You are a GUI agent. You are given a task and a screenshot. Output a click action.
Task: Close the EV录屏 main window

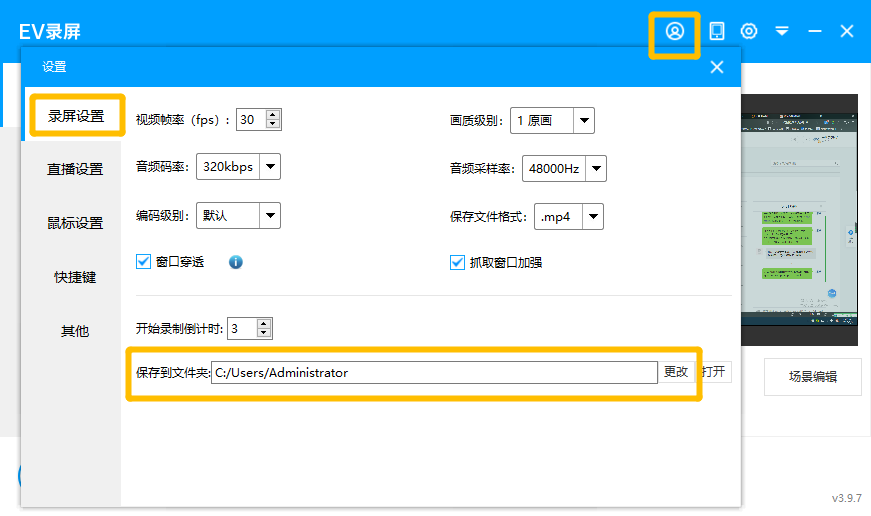tap(847, 31)
